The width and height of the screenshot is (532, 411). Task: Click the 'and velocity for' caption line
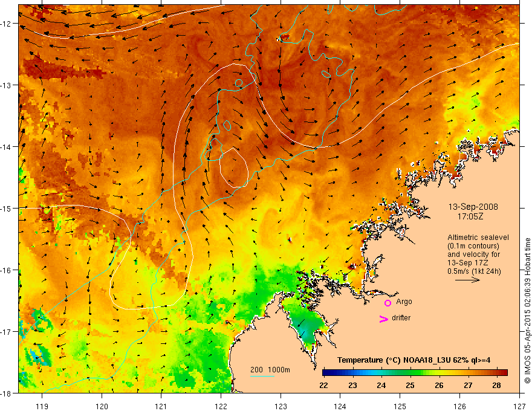(x=473, y=254)
